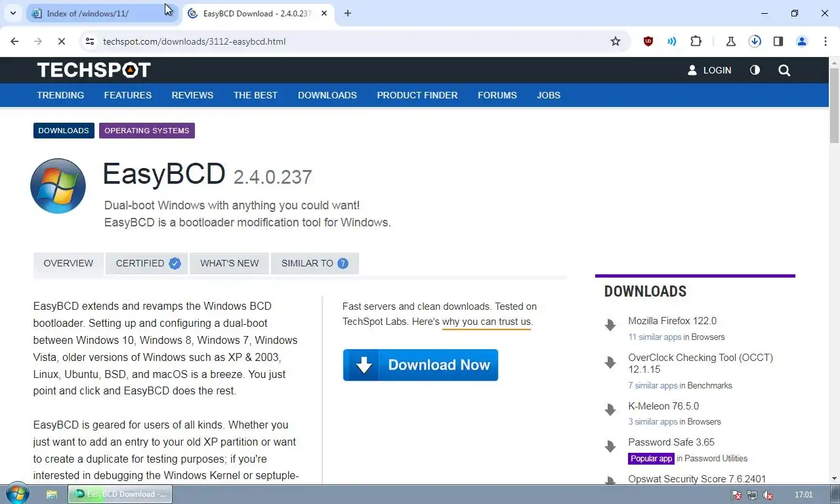Stop page loading with the X button

(61, 41)
